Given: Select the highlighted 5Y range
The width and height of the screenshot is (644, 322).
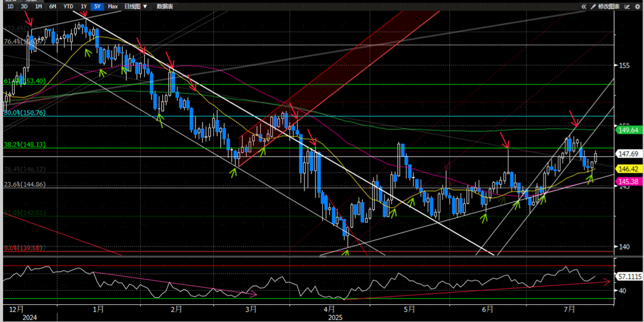Looking at the screenshot, I should click(97, 6).
